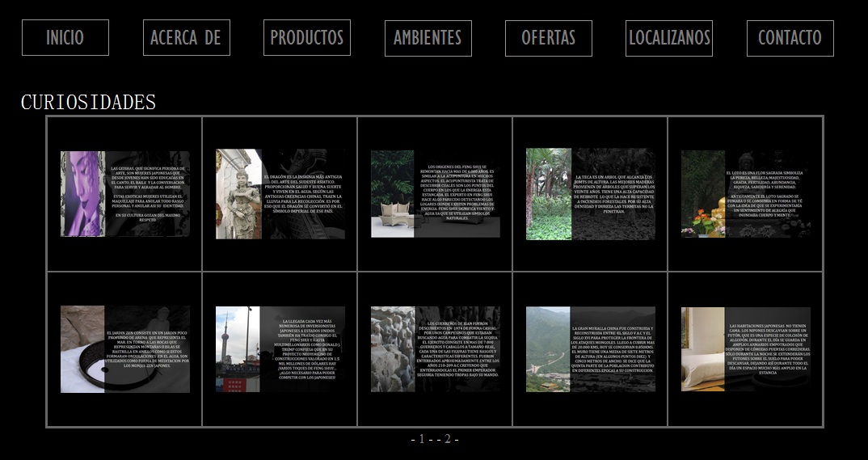View the Teca tree curiosity card

click(590, 194)
